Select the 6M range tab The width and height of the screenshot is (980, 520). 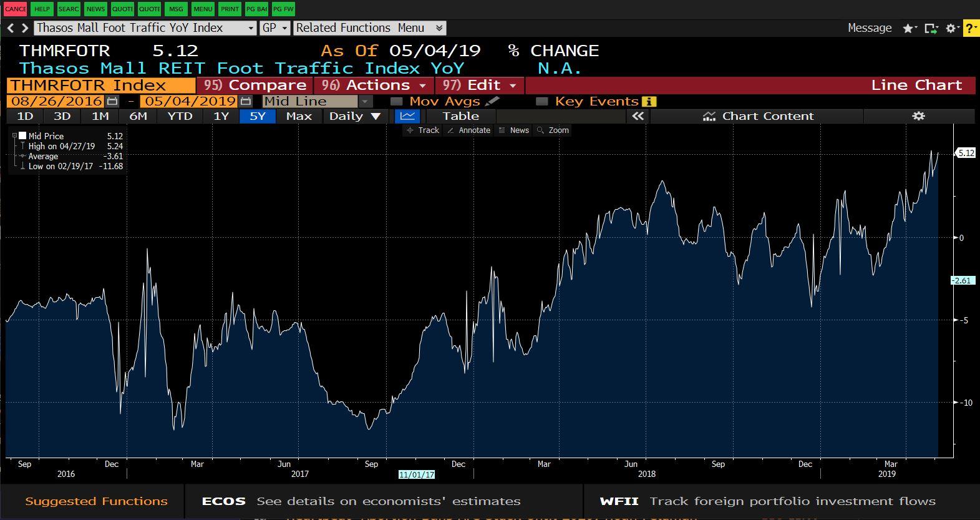[138, 116]
